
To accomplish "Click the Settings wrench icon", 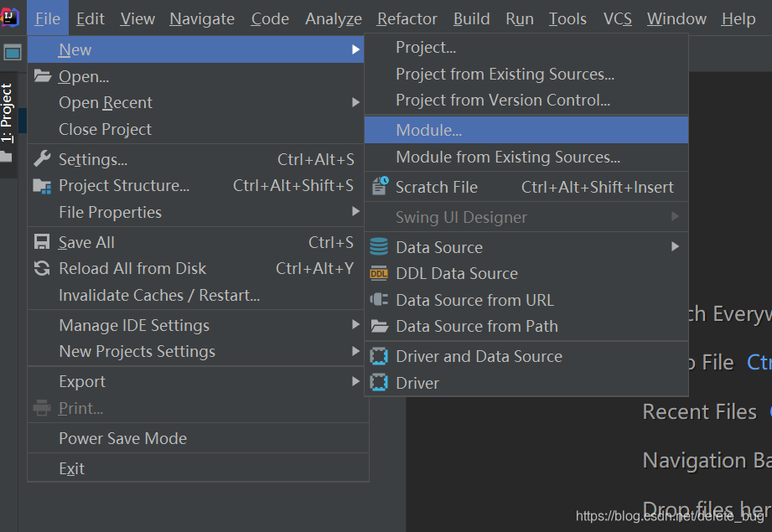I will click(x=42, y=159).
